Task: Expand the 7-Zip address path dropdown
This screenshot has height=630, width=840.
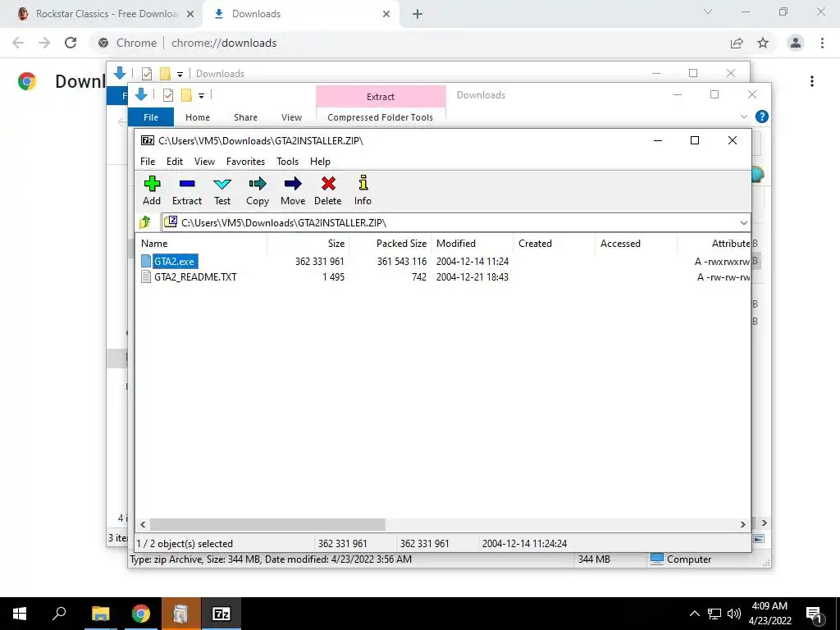Action: 743,223
